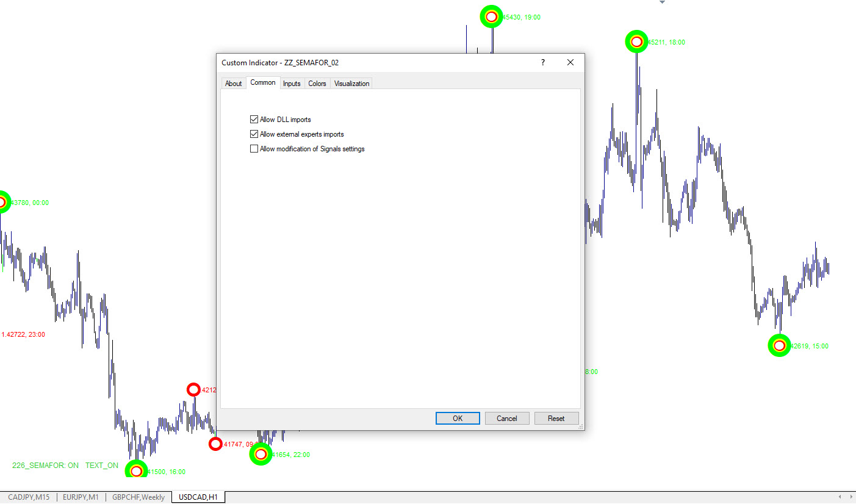The height and width of the screenshot is (504, 856).
Task: Click the Cancel button
Action: point(507,418)
